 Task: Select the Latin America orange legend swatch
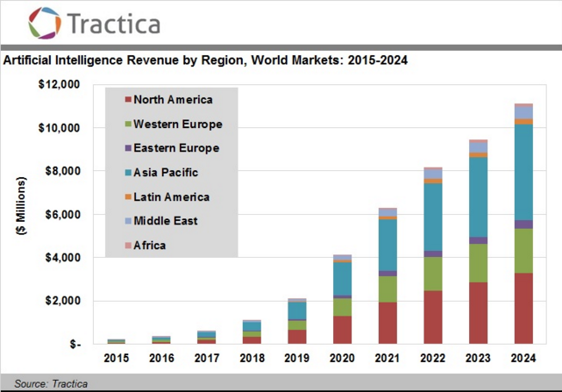(128, 197)
